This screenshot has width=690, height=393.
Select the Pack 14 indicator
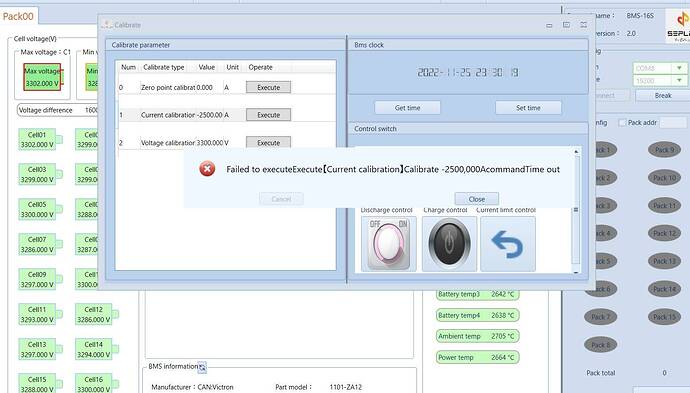click(x=664, y=289)
